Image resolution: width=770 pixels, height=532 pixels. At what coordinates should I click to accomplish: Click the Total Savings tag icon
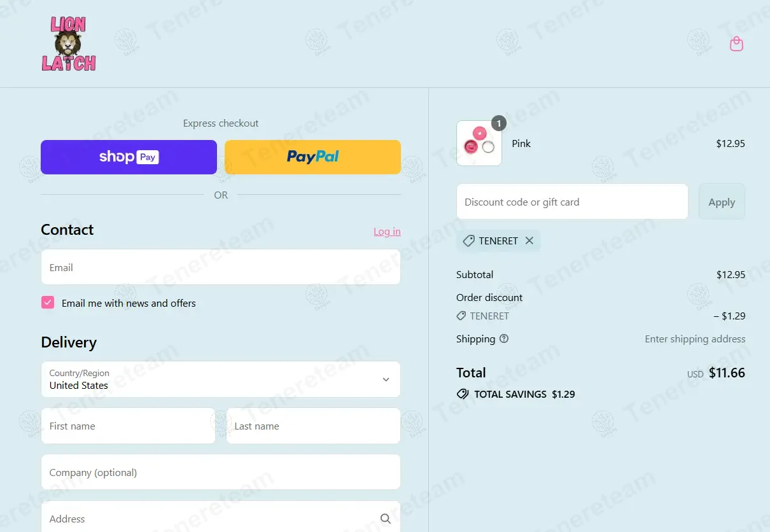tap(463, 394)
